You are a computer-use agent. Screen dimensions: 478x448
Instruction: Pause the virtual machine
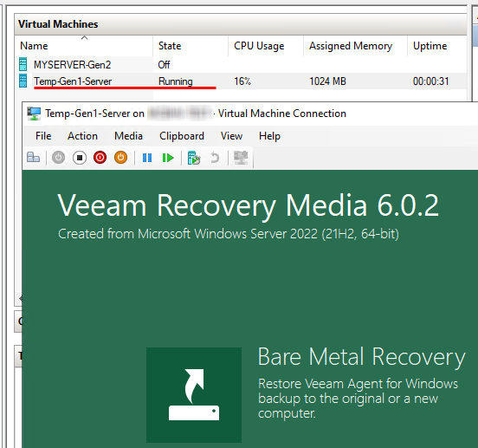point(147,158)
